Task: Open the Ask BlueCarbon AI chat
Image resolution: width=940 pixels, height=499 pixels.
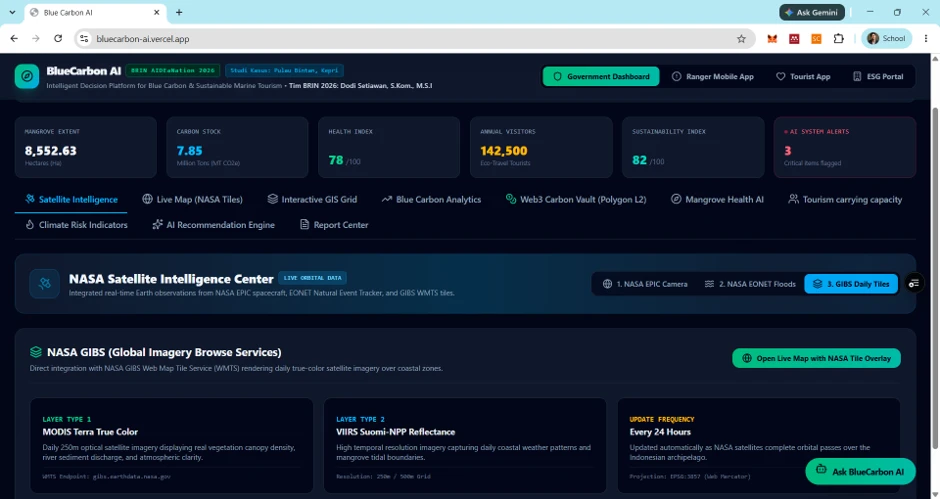Action: coord(860,471)
